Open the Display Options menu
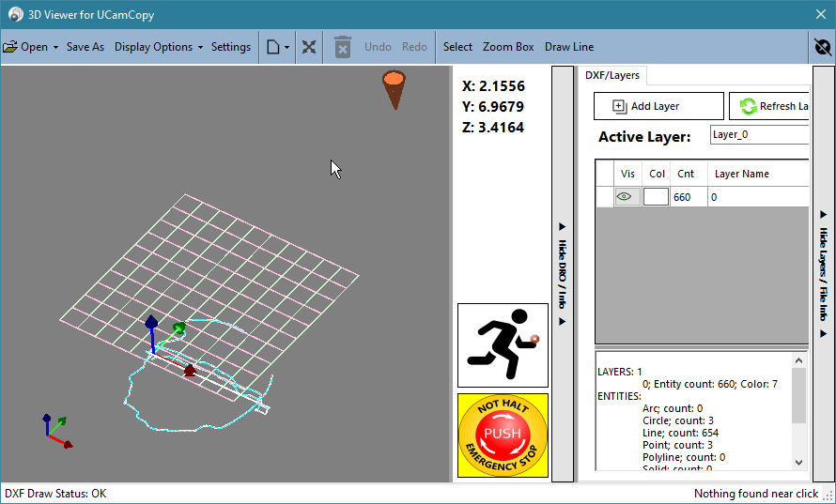Image resolution: width=836 pixels, height=504 pixels. click(x=153, y=47)
